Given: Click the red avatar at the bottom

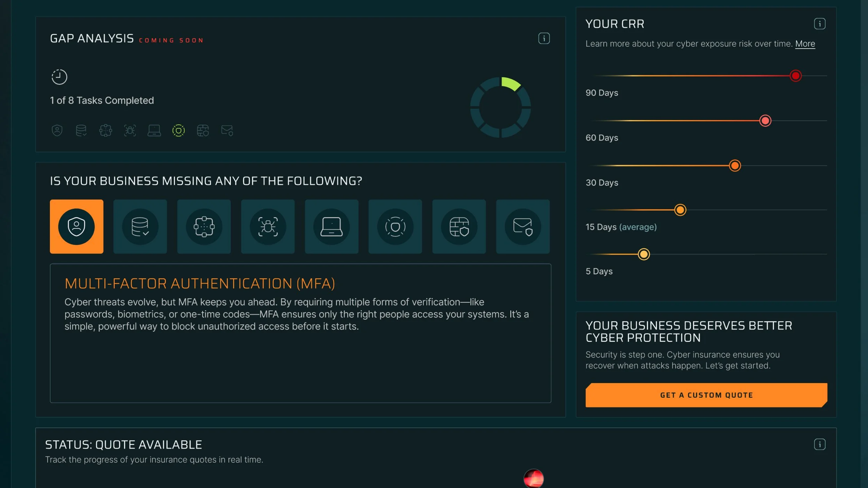Looking at the screenshot, I should tap(533, 479).
